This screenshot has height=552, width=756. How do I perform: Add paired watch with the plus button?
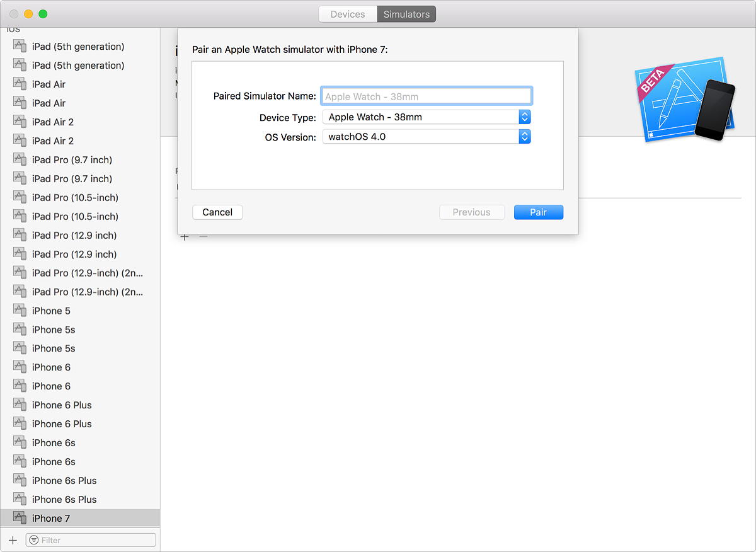[185, 237]
